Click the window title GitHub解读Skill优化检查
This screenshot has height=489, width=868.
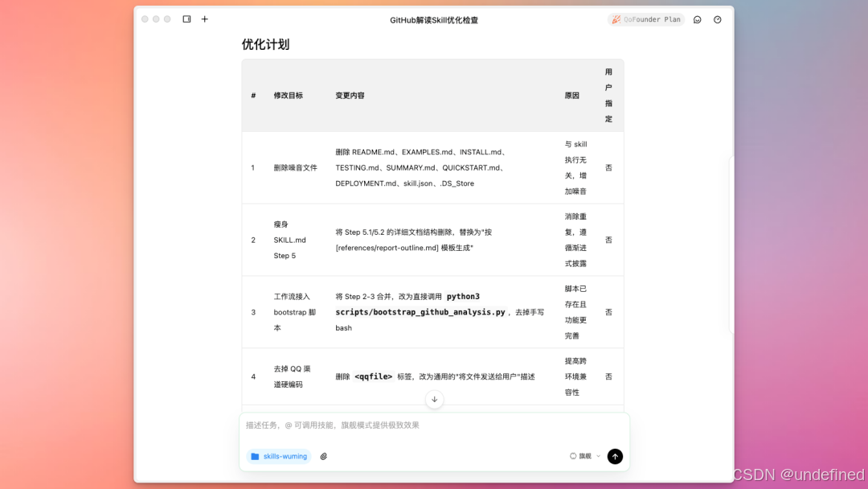[434, 20]
